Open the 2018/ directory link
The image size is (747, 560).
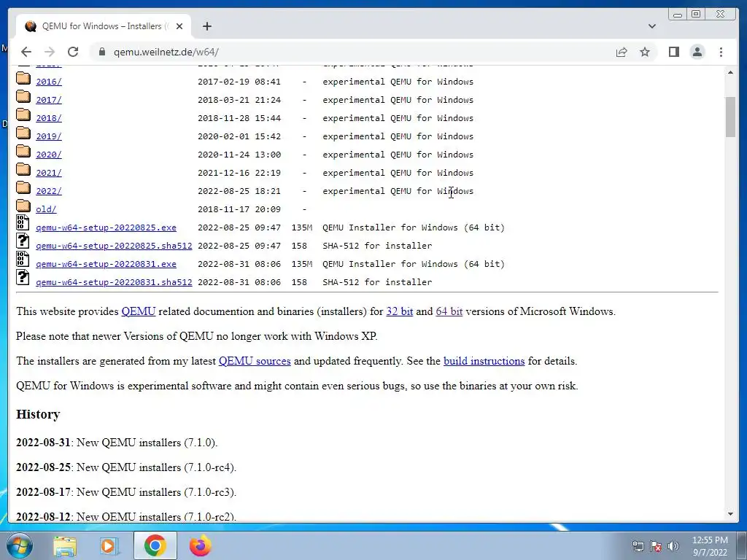tap(49, 118)
